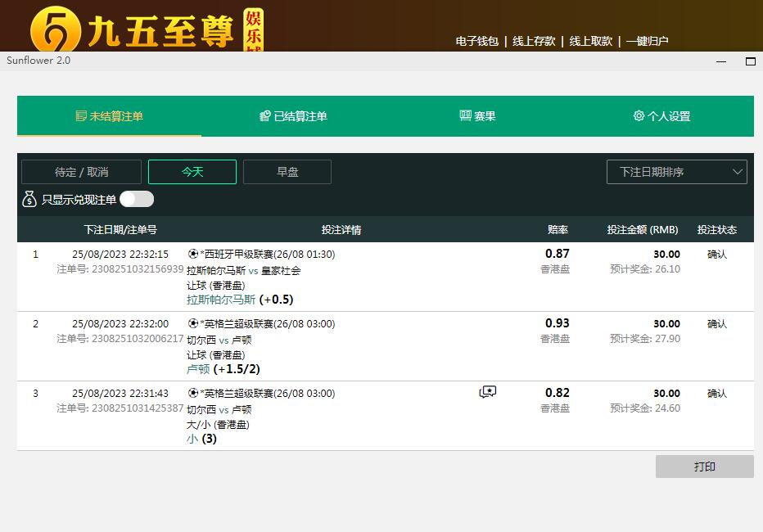Click 大/小 (香港盘) bet type
This screenshot has width=763, height=532.
pyautogui.click(x=218, y=425)
